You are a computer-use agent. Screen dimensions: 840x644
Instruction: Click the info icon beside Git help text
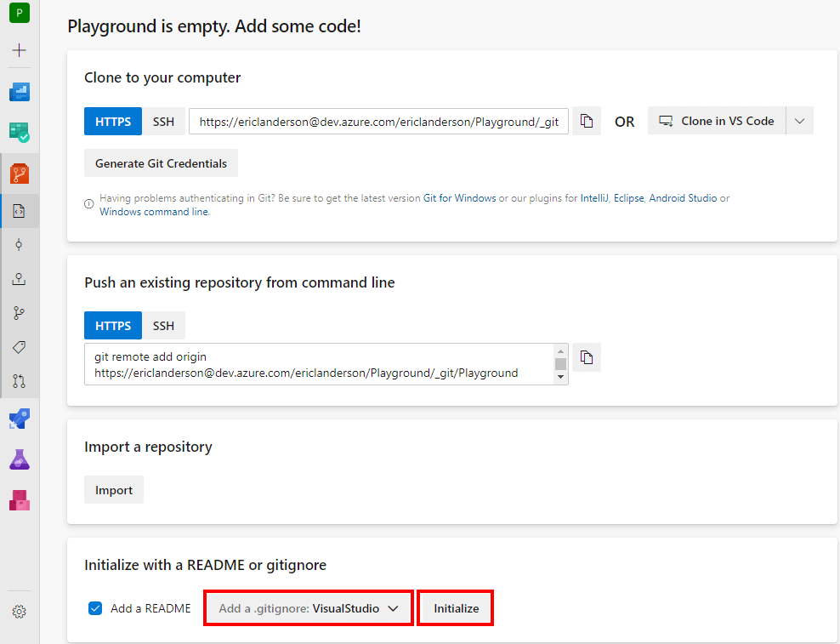point(89,204)
